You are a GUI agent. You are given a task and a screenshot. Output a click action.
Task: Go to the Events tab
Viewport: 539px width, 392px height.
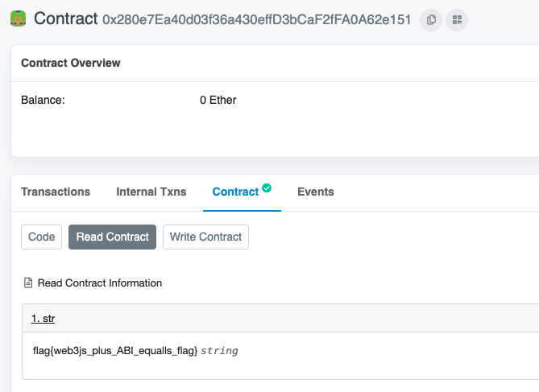316,192
